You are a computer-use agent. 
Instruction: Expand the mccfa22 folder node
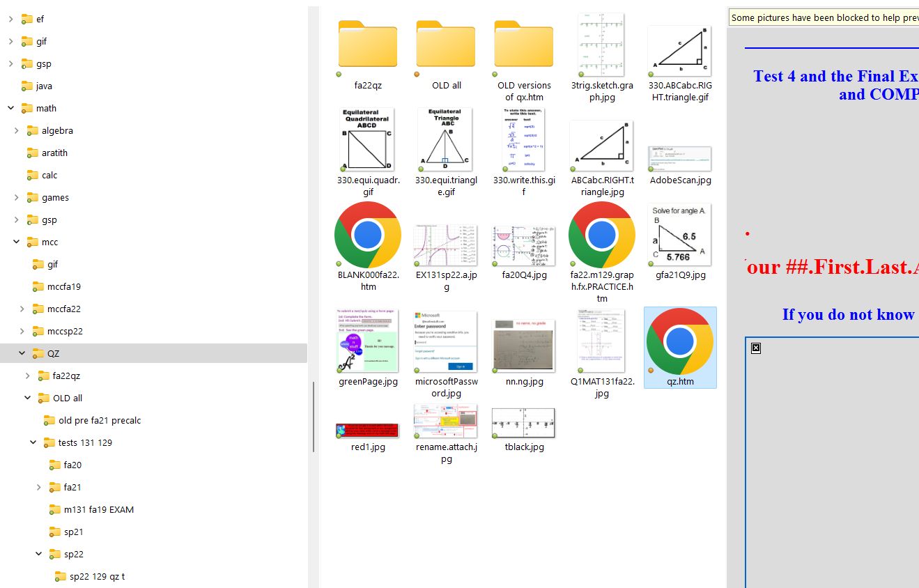click(x=22, y=309)
